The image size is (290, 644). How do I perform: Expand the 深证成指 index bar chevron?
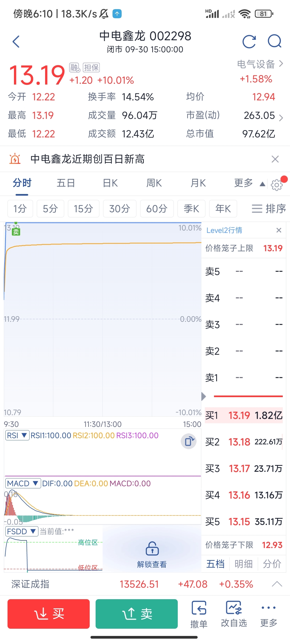tap(277, 584)
